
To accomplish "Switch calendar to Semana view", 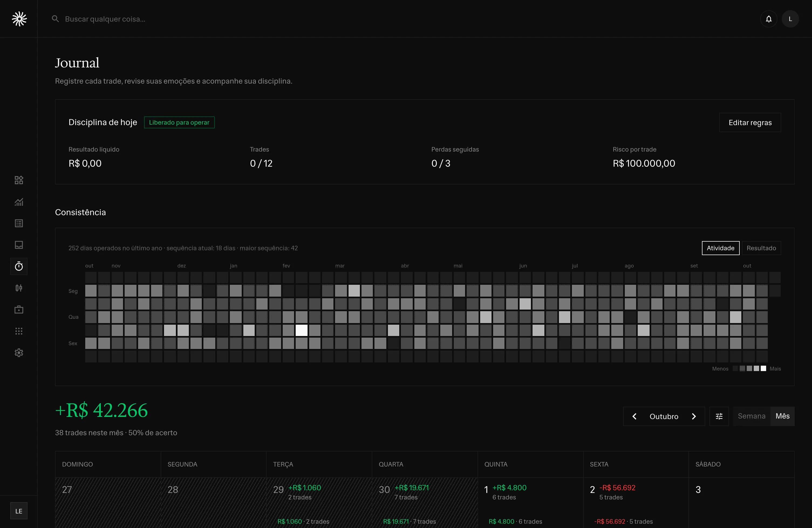I will pyautogui.click(x=752, y=416).
